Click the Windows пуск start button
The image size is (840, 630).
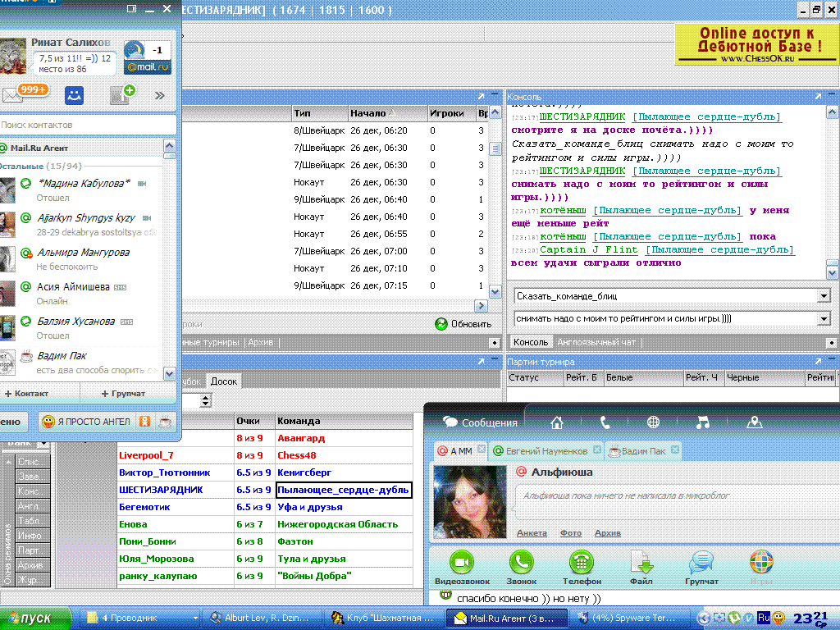coord(34,619)
